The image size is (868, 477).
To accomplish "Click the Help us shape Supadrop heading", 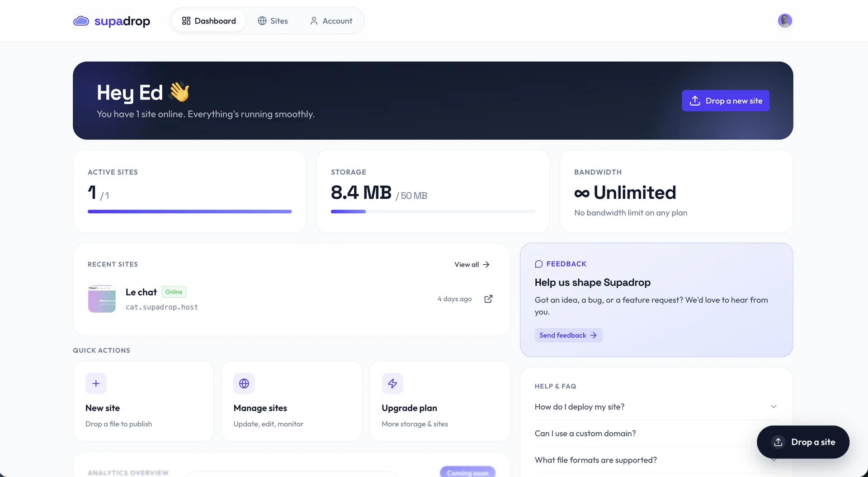I will click(x=592, y=283).
